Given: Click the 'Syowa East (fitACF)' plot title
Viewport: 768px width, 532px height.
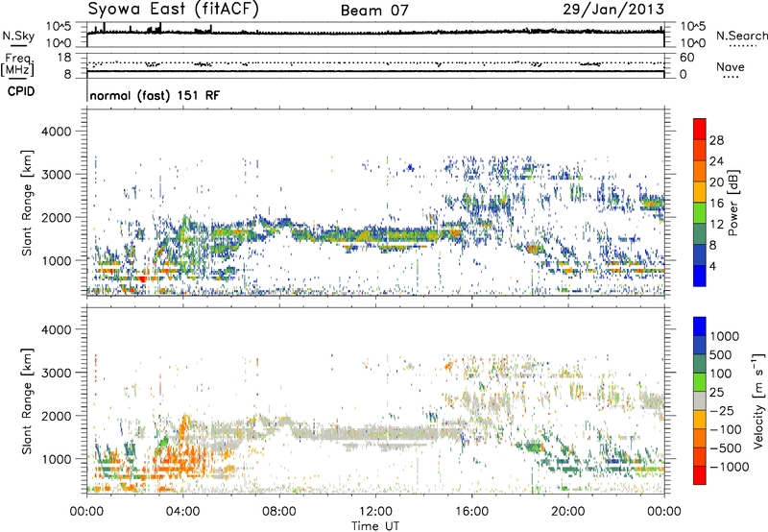Looking at the screenshot, I should coord(174,9).
